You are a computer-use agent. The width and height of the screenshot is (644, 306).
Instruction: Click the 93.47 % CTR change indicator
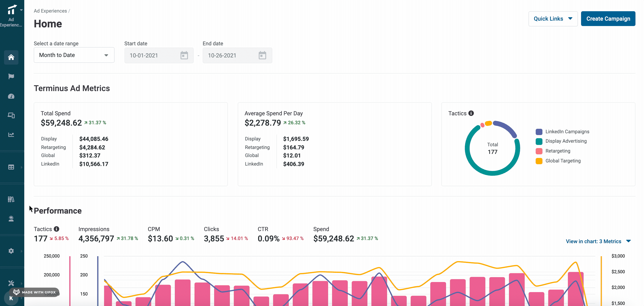pyautogui.click(x=293, y=238)
